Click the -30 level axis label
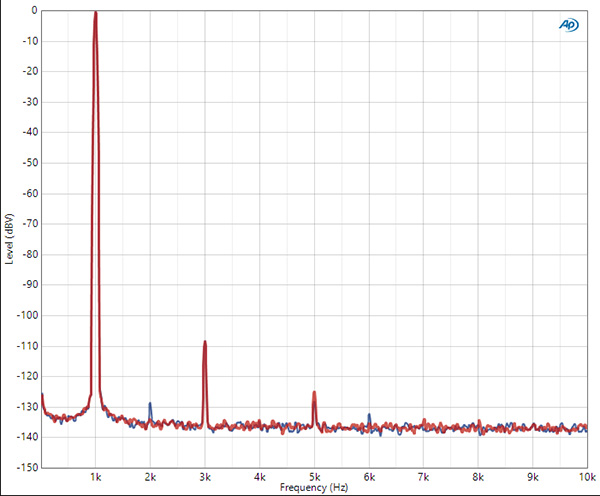Screen dimensions: 600x496 [x=30, y=102]
